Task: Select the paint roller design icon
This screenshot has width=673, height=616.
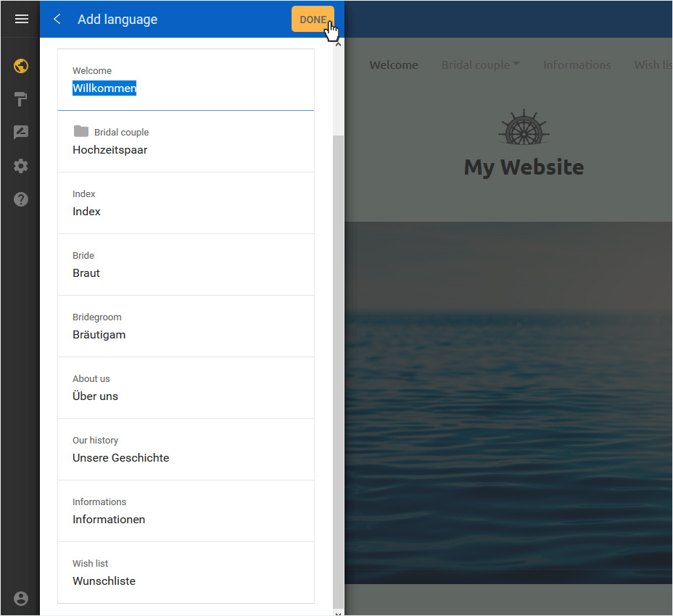Action: tap(20, 99)
